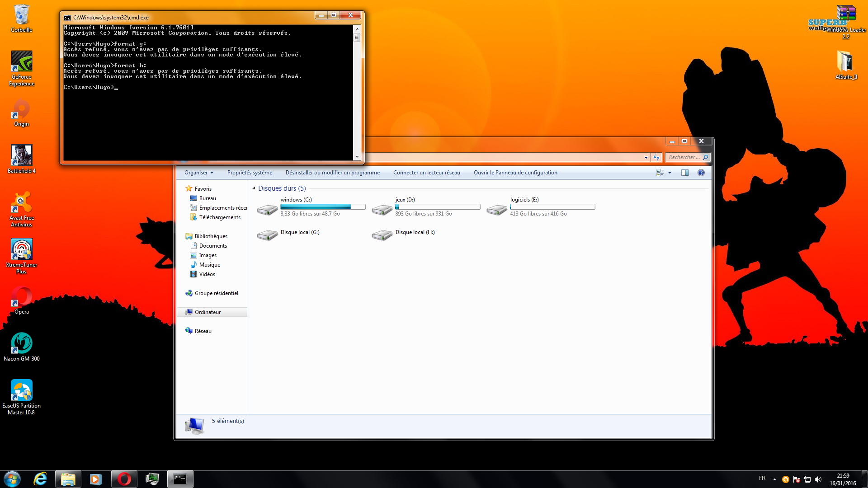This screenshot has height=488, width=868.
Task: Click FR language indicator in tray
Action: click(x=762, y=478)
